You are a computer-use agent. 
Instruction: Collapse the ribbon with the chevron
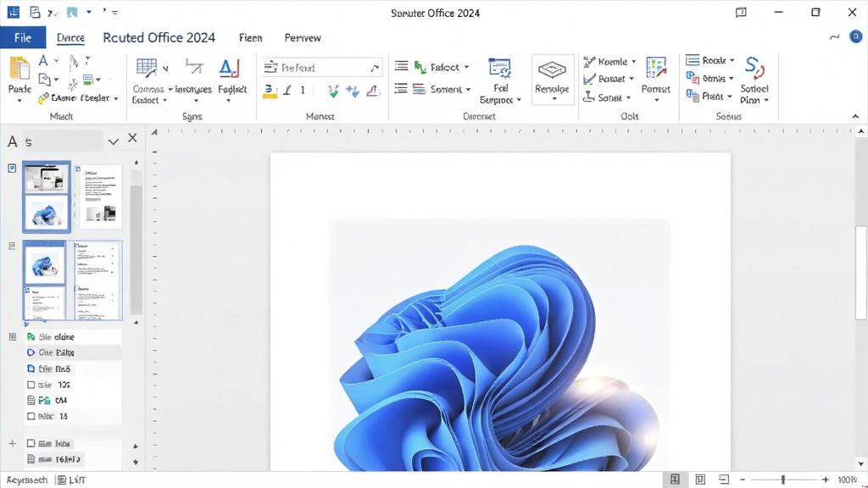855,116
